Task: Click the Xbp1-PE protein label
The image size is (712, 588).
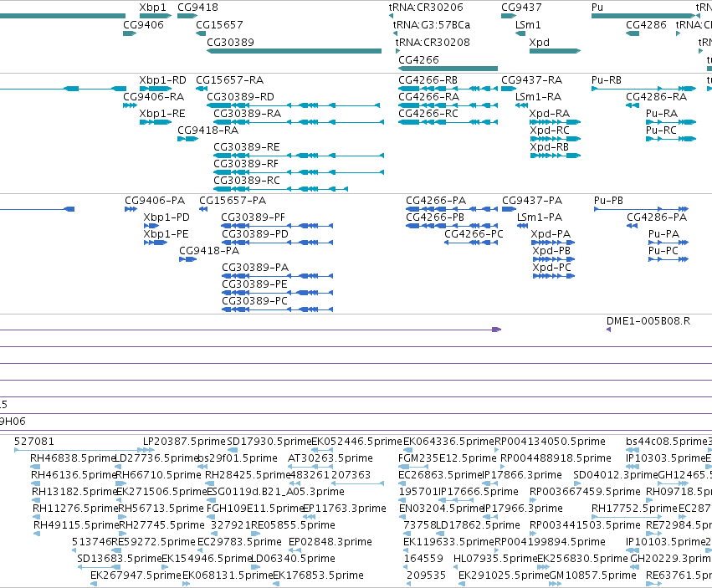Action: (166, 234)
